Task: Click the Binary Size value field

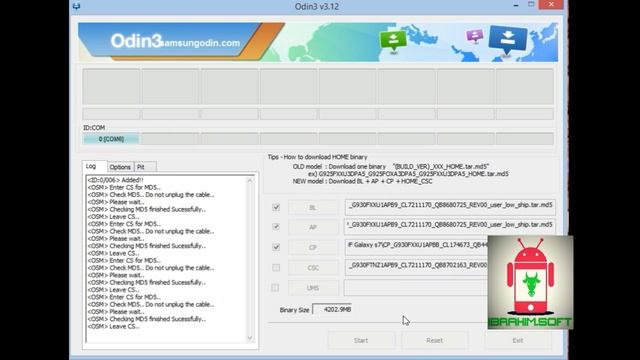Action: pyautogui.click(x=333, y=309)
